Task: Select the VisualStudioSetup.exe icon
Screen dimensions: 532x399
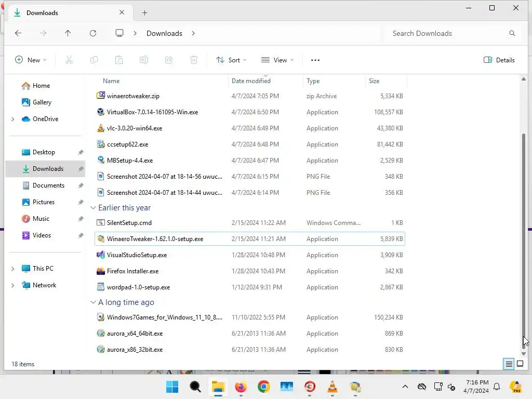Action: [100, 255]
